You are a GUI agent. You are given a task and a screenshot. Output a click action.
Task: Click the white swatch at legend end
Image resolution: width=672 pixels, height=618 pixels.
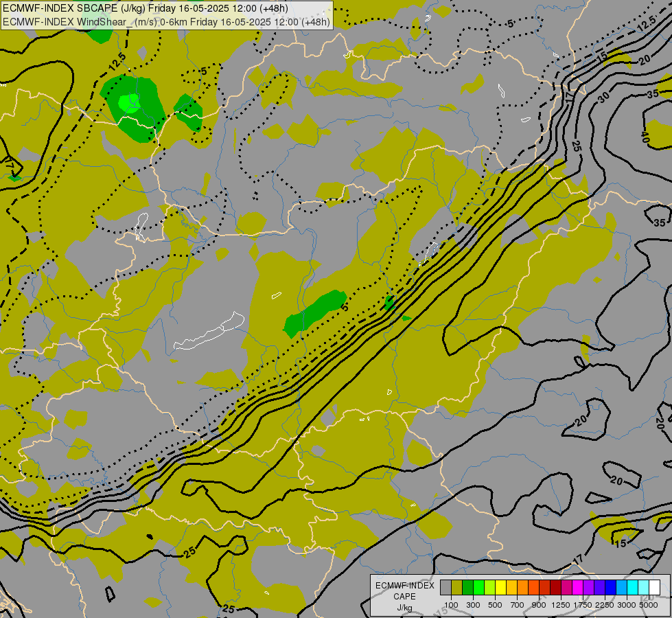pyautogui.click(x=654, y=587)
